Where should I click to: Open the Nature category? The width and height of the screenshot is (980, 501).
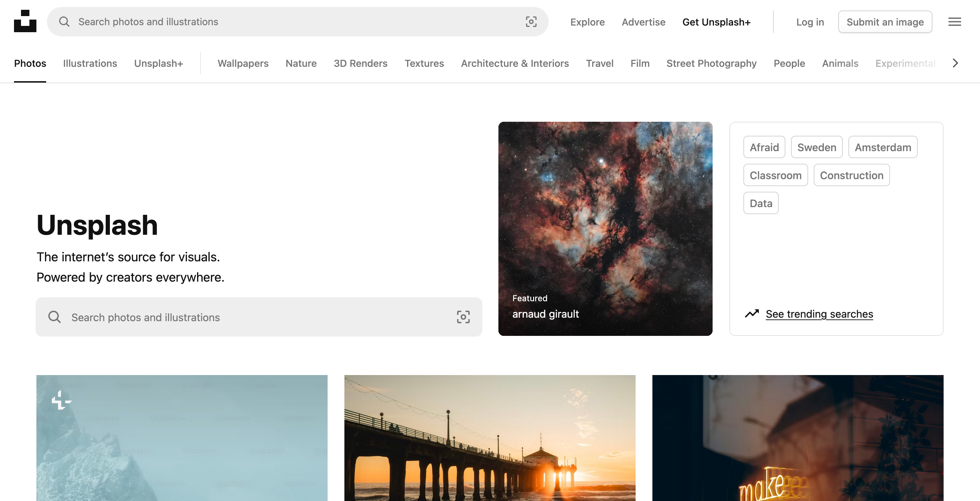point(301,63)
